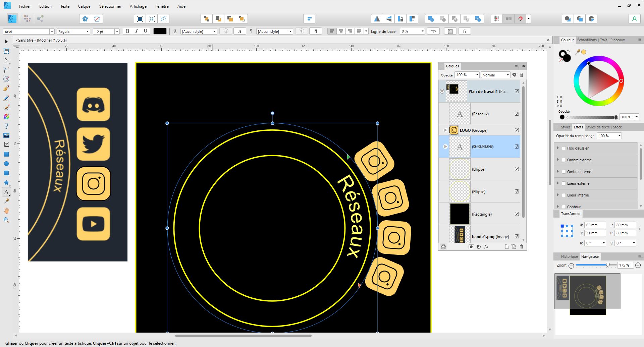
Task: Select the Rounded Rectangle tool
Action: point(6,173)
